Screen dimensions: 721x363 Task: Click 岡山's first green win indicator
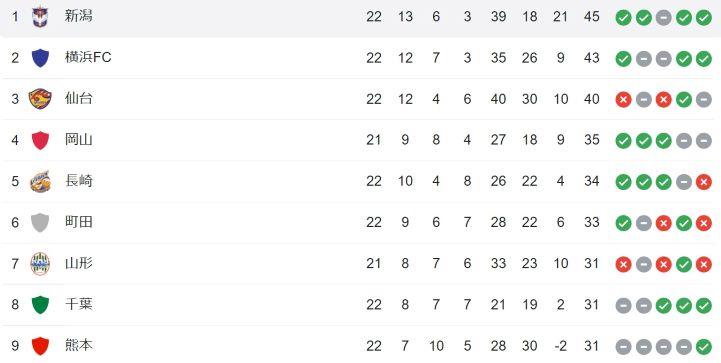(623, 141)
